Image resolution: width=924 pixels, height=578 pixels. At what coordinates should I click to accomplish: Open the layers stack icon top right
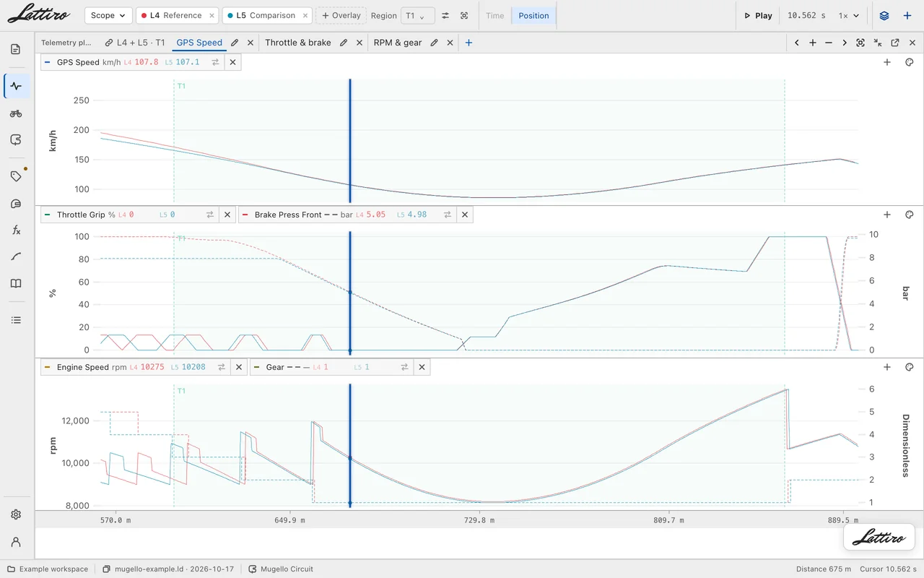[884, 15]
